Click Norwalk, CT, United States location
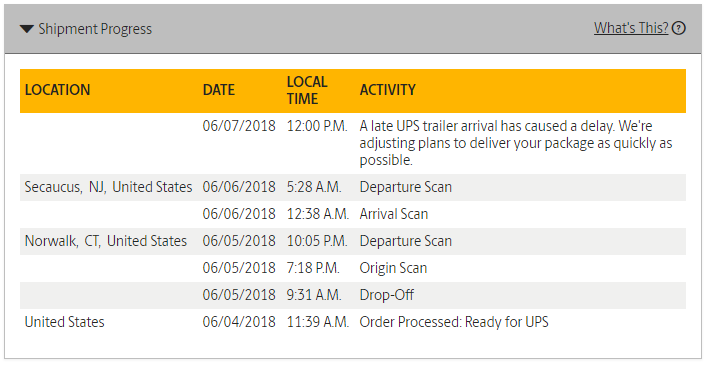Screen dimensions: 706x366 tap(105, 241)
